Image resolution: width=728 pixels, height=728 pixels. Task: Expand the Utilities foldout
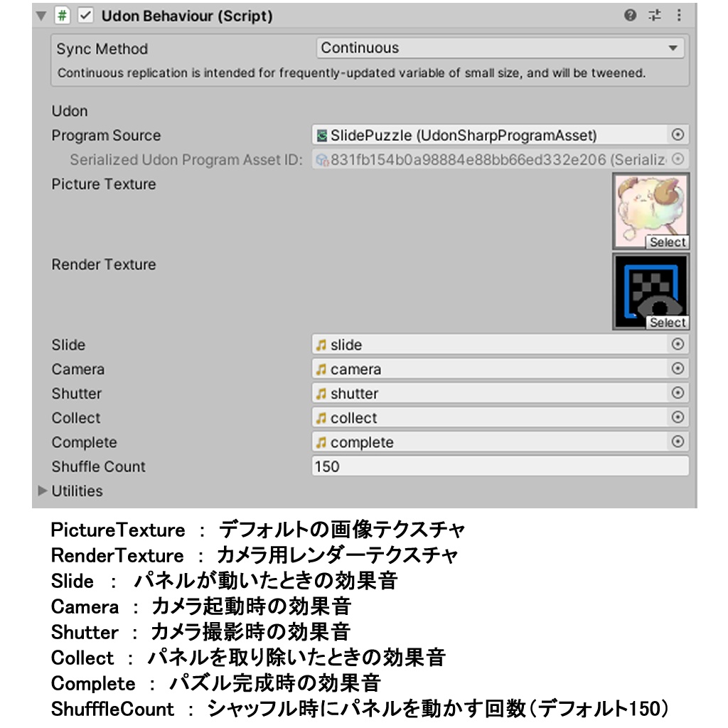[x=43, y=491]
